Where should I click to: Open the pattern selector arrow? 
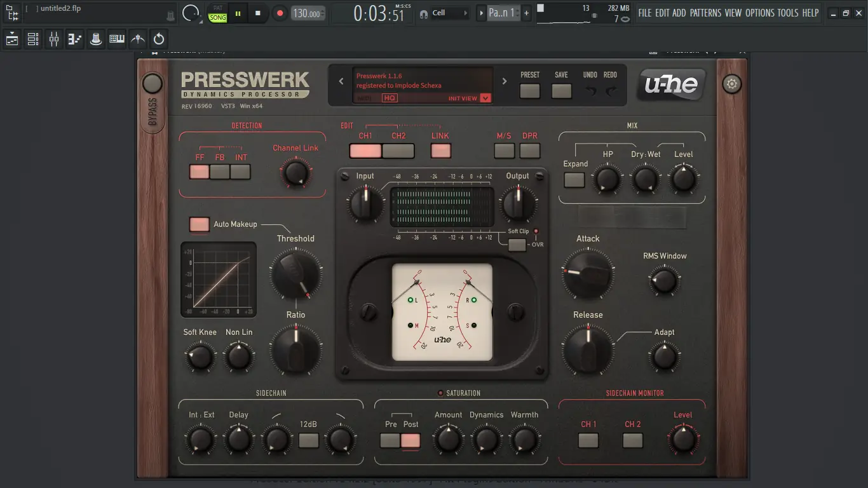(482, 12)
